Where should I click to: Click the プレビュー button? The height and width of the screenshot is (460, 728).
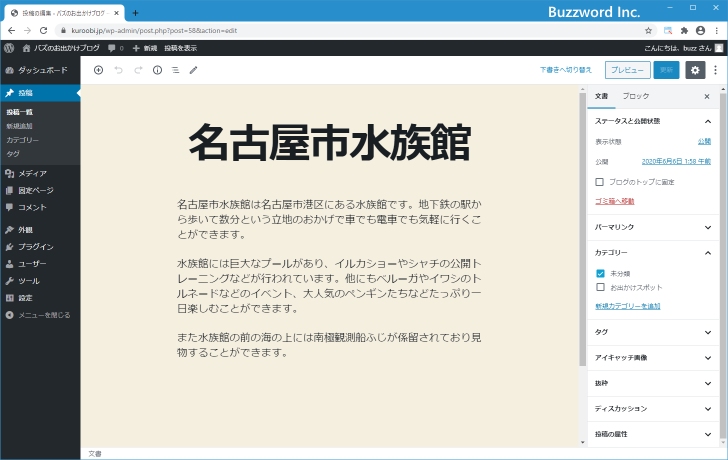(627, 70)
